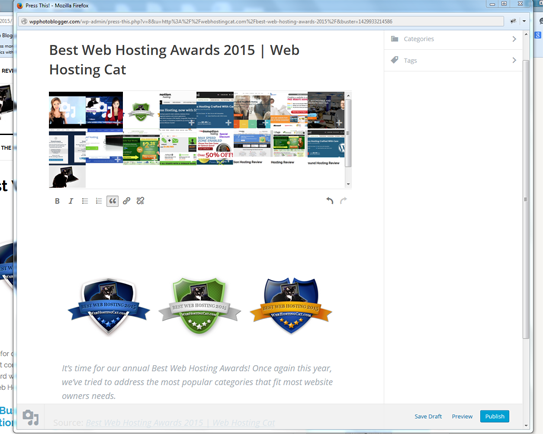
Task: Click the browser address bar
Action: pos(261,21)
